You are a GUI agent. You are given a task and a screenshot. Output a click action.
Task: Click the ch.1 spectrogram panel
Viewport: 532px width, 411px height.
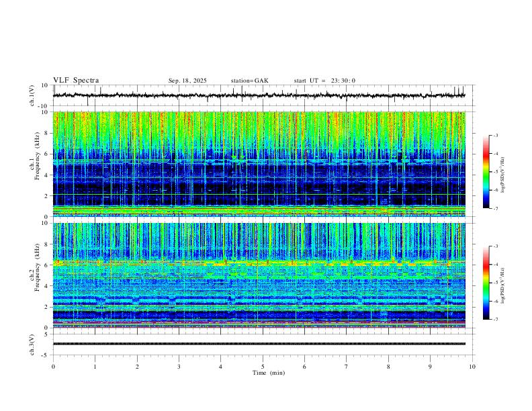click(259, 164)
